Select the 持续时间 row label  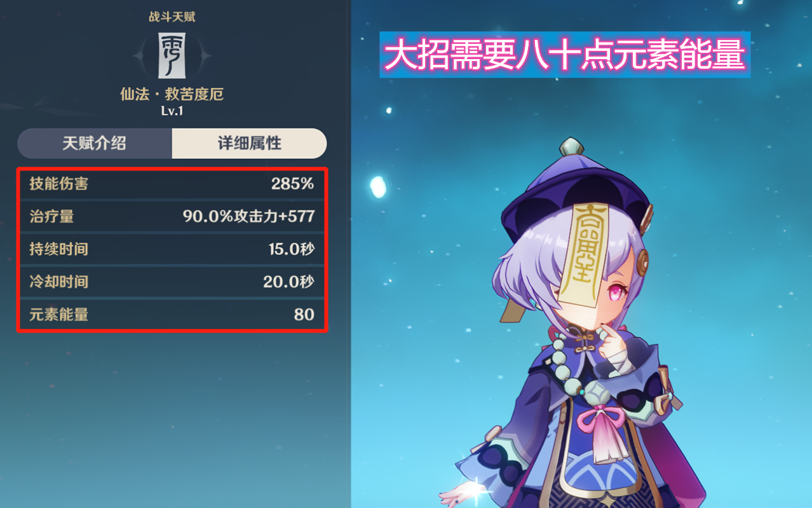click(x=58, y=249)
